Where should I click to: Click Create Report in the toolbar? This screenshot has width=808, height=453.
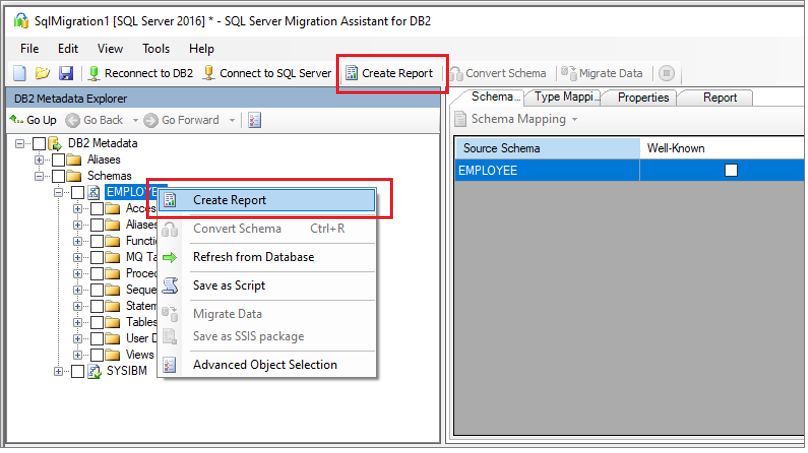390,73
